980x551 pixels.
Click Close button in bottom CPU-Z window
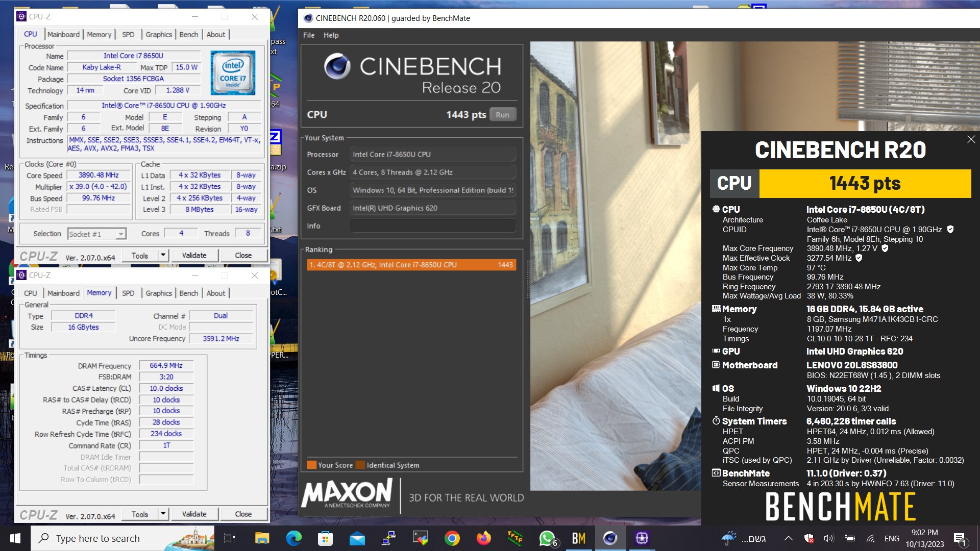coord(243,514)
